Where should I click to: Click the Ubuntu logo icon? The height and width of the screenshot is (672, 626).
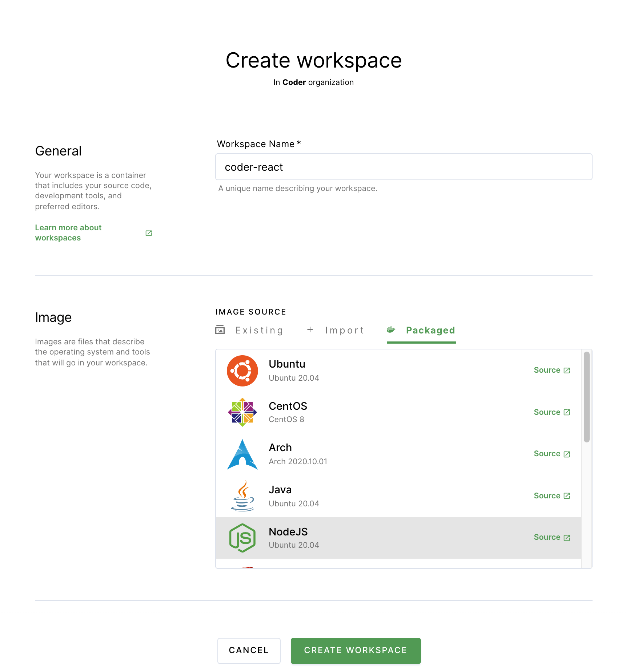(242, 370)
